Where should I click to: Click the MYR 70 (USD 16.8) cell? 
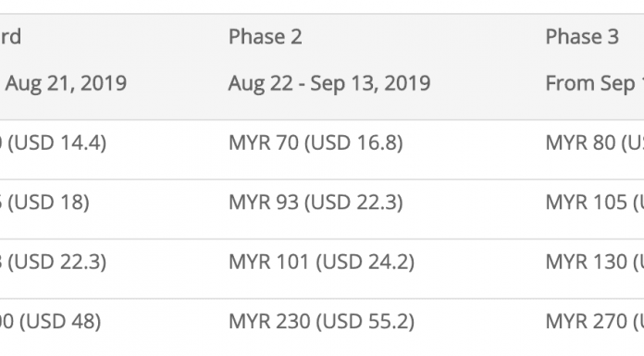(x=316, y=143)
